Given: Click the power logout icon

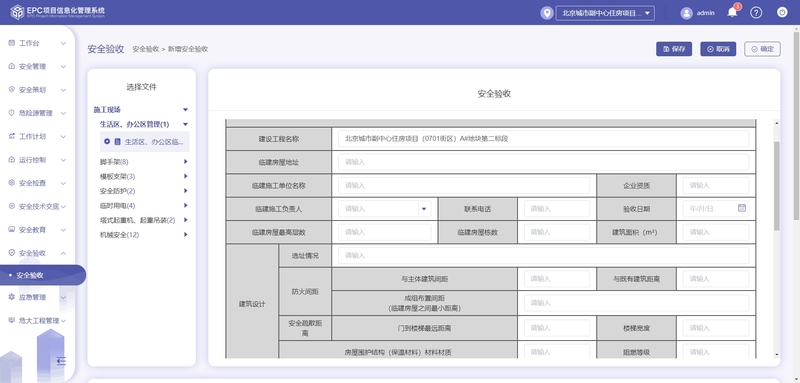Looking at the screenshot, I should pyautogui.click(x=782, y=12).
